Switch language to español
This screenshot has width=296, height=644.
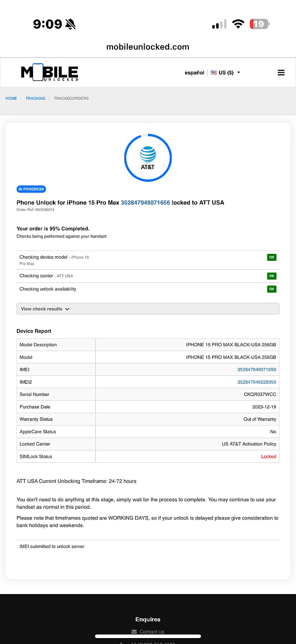(194, 73)
